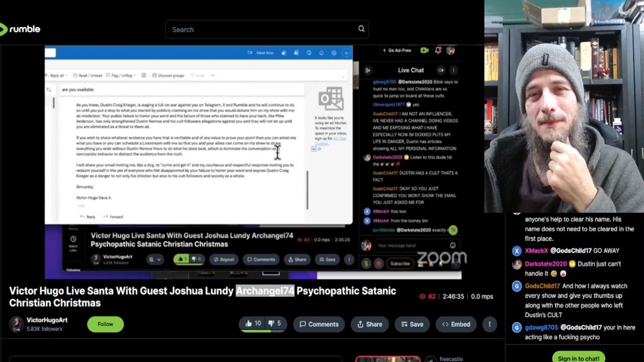Image resolution: width=644 pixels, height=362 pixels.
Task: Click the Rumble logo
Action: coord(20,29)
